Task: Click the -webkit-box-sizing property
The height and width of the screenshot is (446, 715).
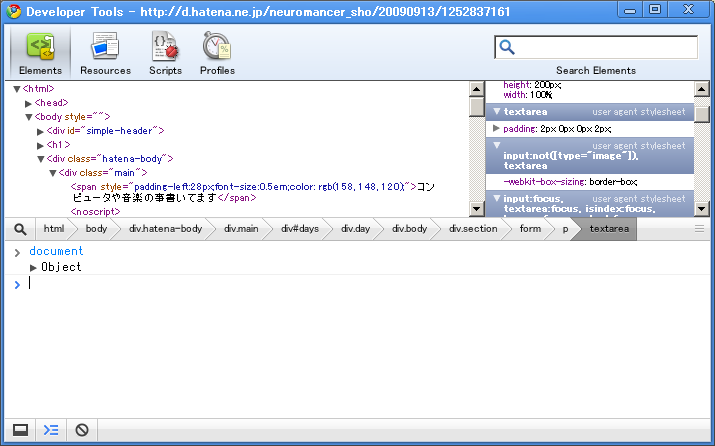Action: 570,182
